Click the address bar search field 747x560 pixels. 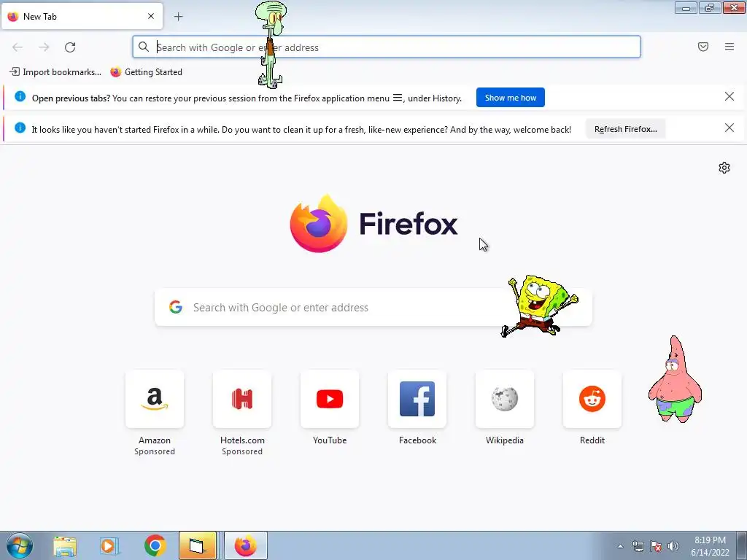[x=387, y=47]
